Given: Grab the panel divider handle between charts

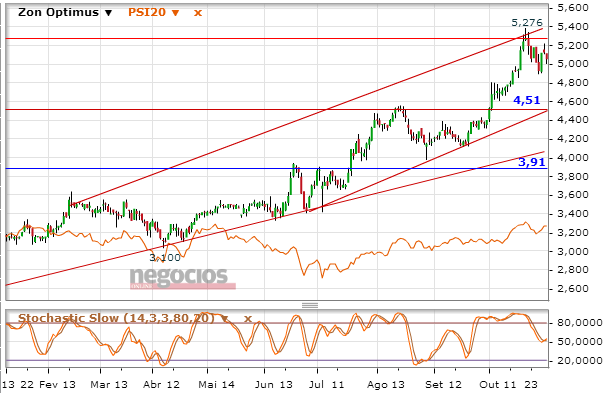Looking at the screenshot, I should click(310, 305).
